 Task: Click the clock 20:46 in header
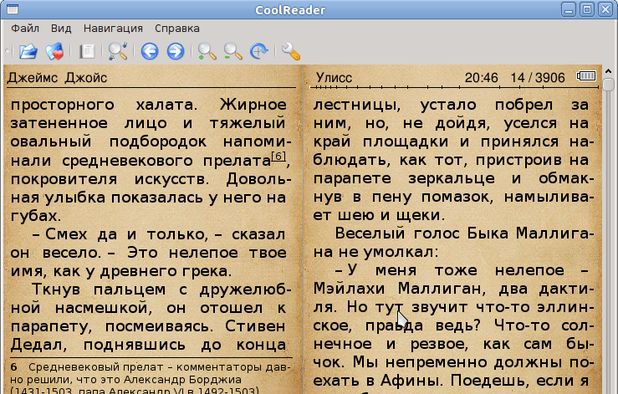click(x=481, y=77)
